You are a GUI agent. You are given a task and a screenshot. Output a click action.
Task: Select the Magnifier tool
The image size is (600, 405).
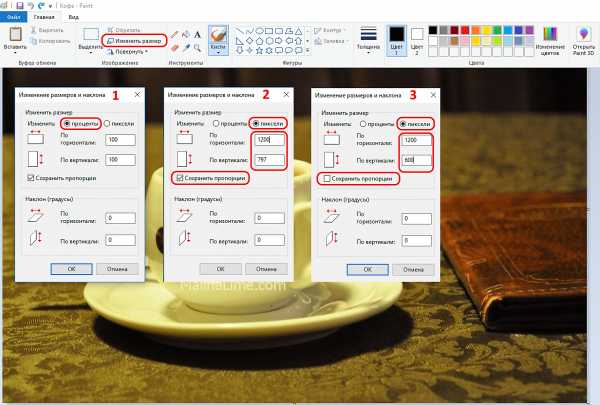click(x=197, y=48)
